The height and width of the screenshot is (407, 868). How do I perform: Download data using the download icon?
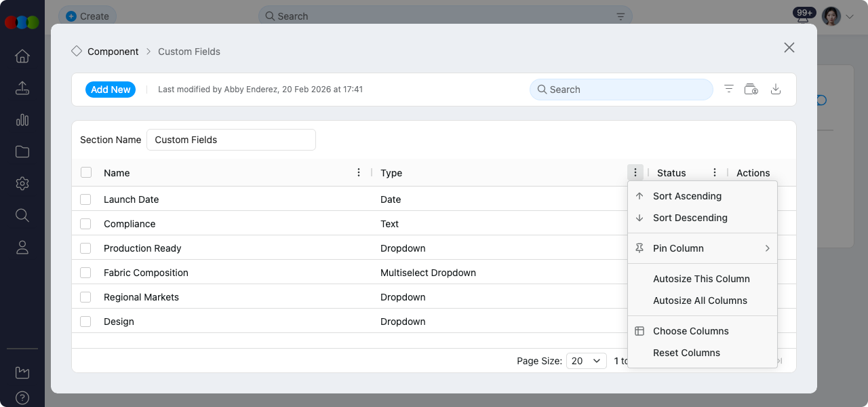click(x=776, y=89)
